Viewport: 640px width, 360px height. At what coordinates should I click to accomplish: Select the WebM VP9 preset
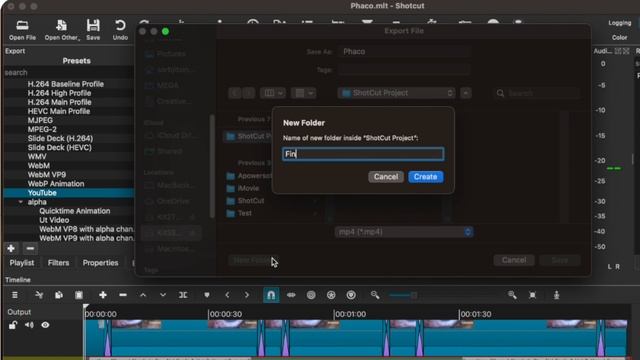[x=47, y=175]
